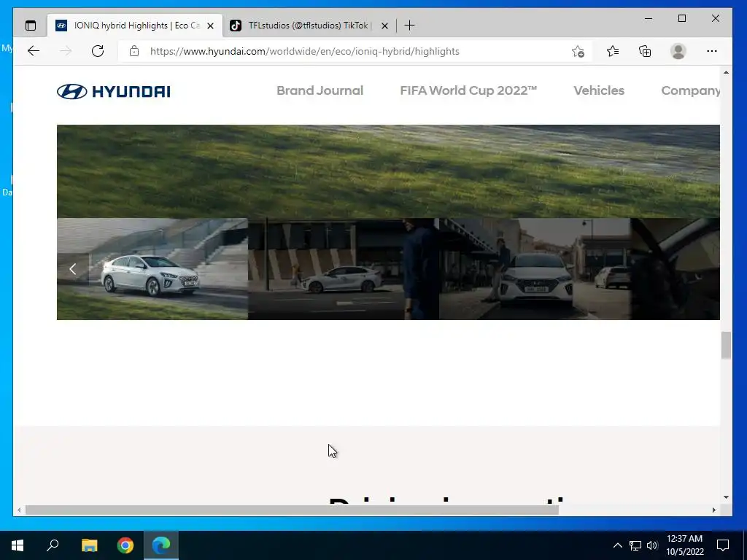Viewport: 747px width, 560px height.
Task: Select the night street IONIQ thumbnail
Action: click(344, 269)
